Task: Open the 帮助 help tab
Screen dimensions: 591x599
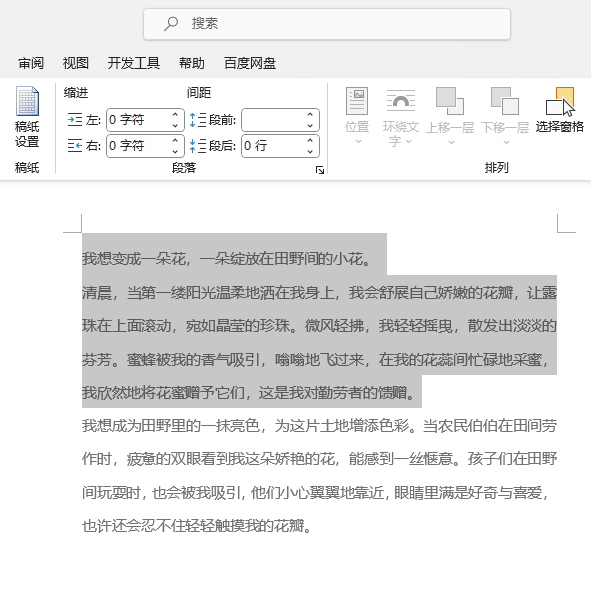Action: [192, 63]
